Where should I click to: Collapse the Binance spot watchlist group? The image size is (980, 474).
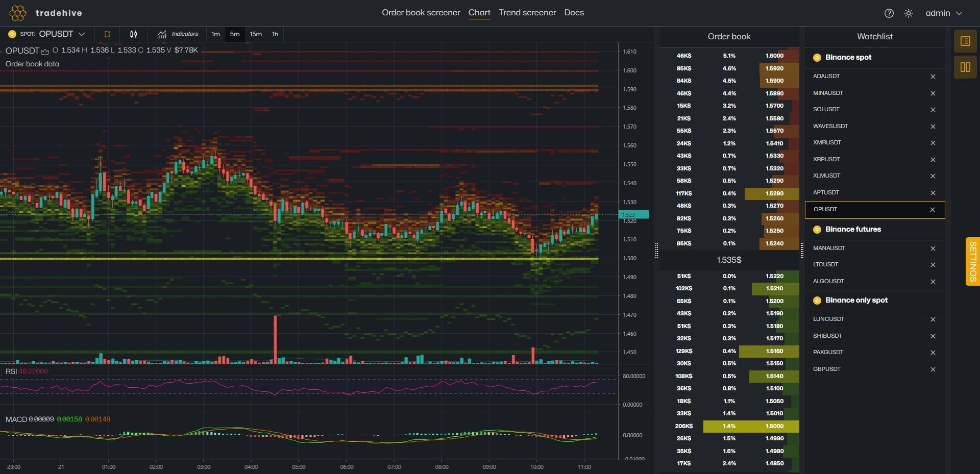(875, 57)
